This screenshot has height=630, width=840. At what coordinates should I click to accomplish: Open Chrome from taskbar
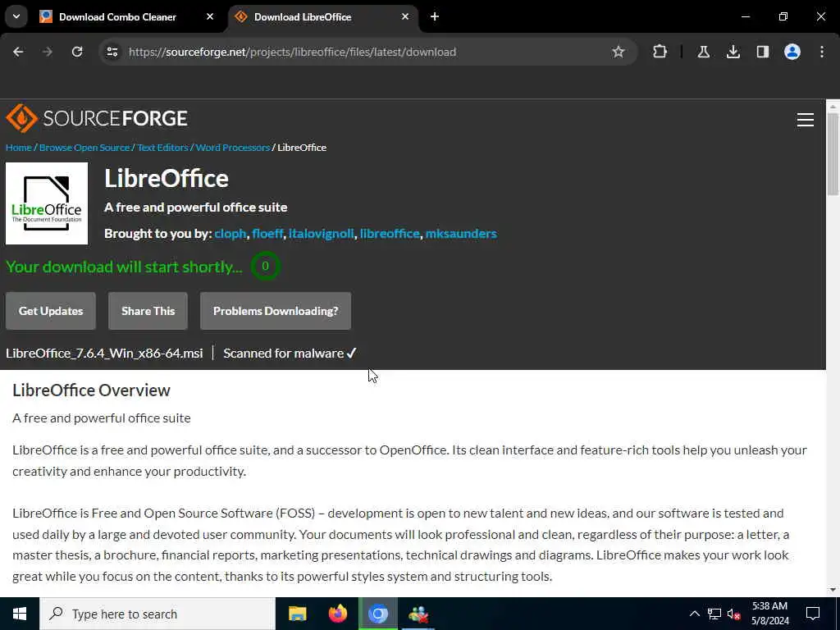click(378, 614)
